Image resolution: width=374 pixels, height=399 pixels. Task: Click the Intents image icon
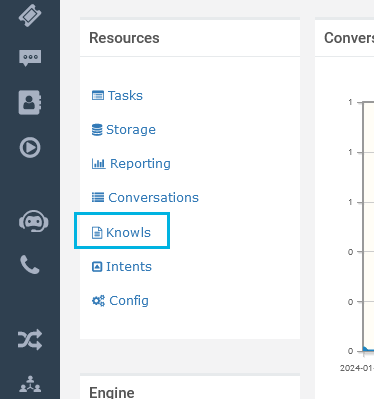coord(97,267)
